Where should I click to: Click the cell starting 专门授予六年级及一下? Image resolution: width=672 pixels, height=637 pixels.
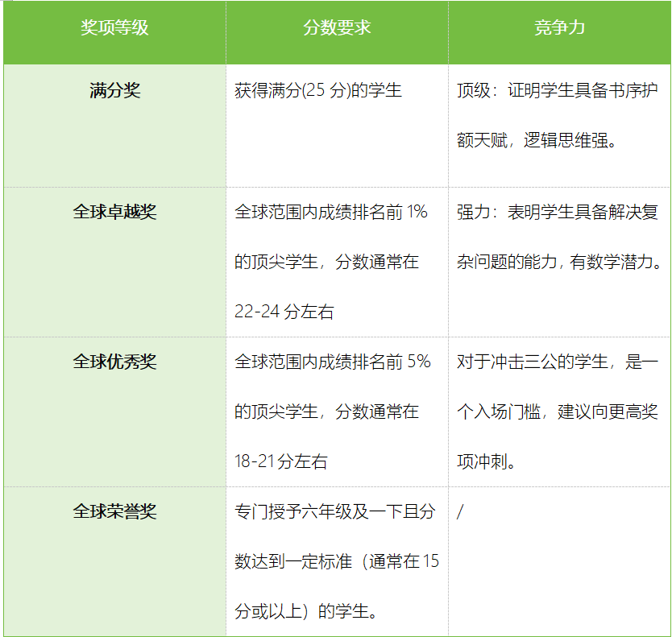click(x=337, y=561)
